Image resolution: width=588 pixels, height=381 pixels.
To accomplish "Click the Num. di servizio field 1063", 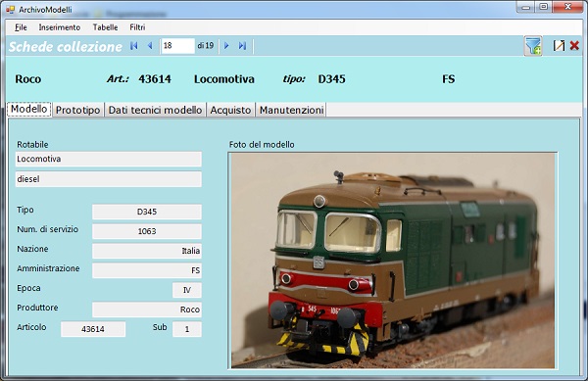I will pos(147,231).
